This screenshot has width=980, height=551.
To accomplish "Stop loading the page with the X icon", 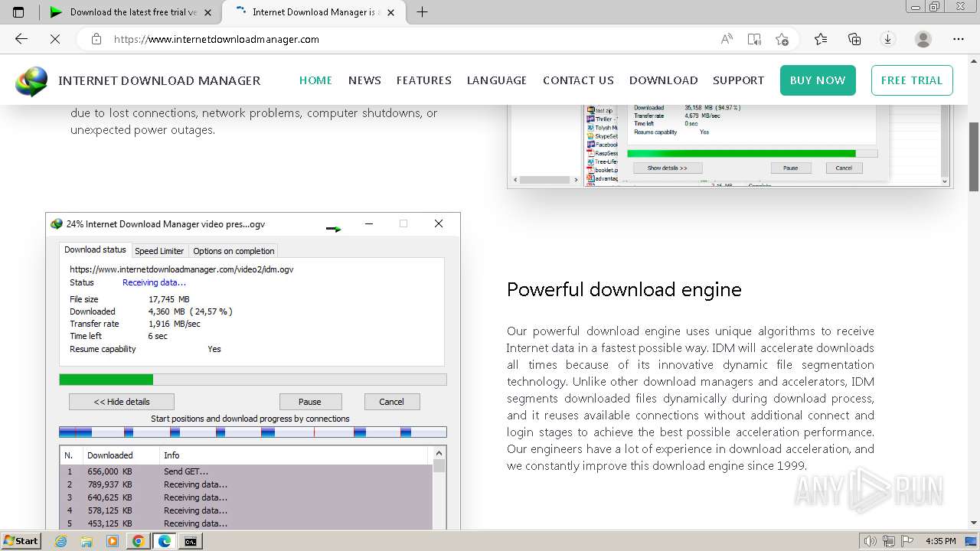I will (x=55, y=39).
